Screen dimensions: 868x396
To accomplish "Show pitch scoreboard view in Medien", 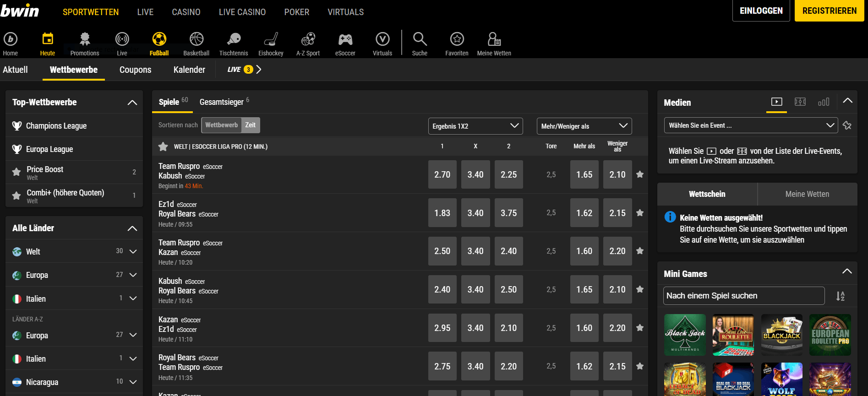I will (800, 102).
